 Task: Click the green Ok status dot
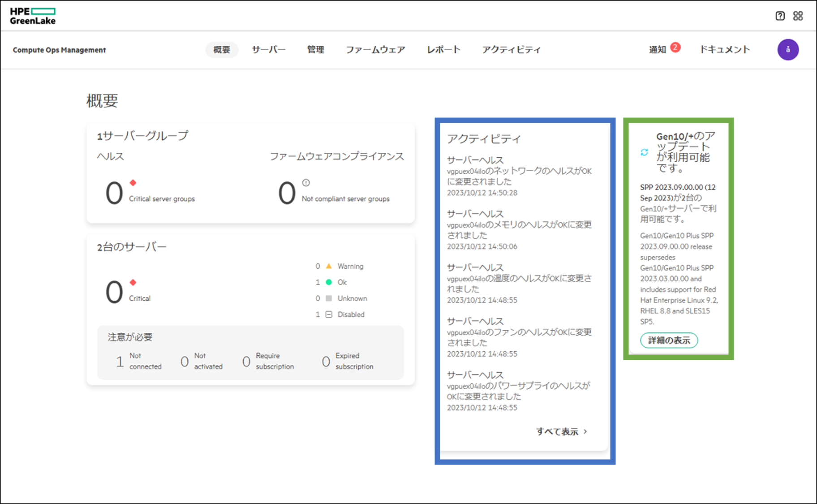pyautogui.click(x=329, y=282)
